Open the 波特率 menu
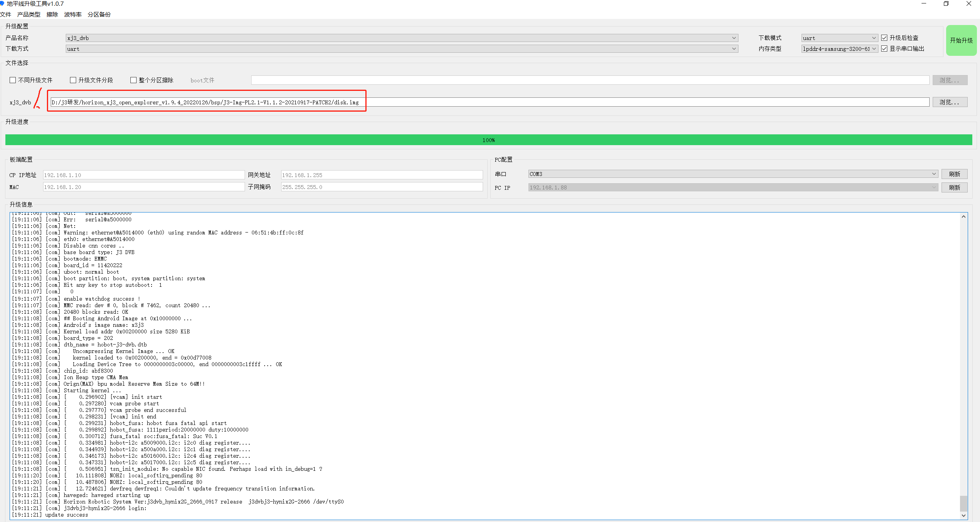The image size is (980, 522). tap(73, 14)
